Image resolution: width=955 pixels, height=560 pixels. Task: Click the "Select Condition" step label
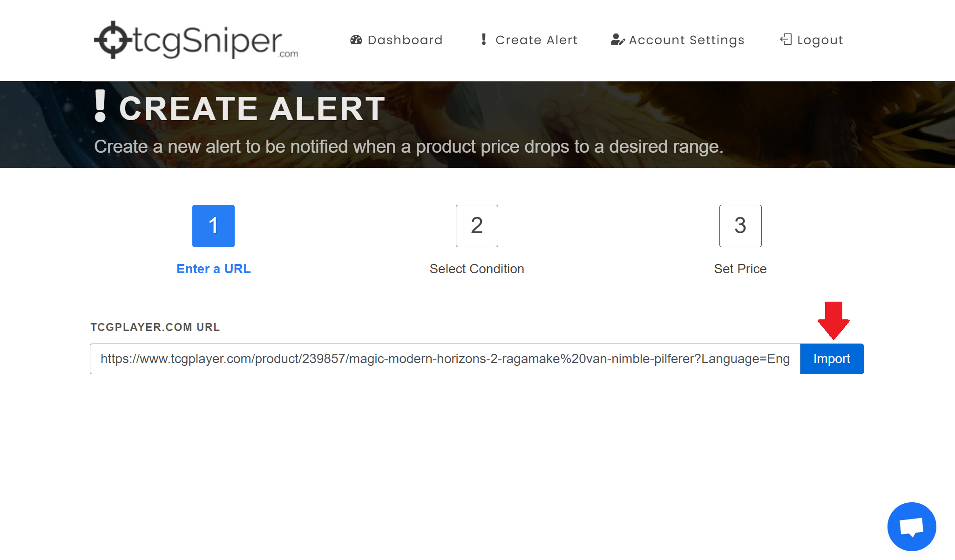(x=477, y=269)
